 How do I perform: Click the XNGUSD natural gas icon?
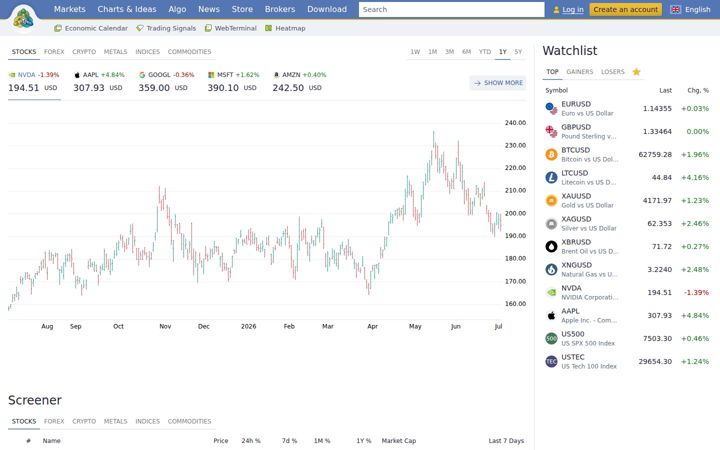551,270
